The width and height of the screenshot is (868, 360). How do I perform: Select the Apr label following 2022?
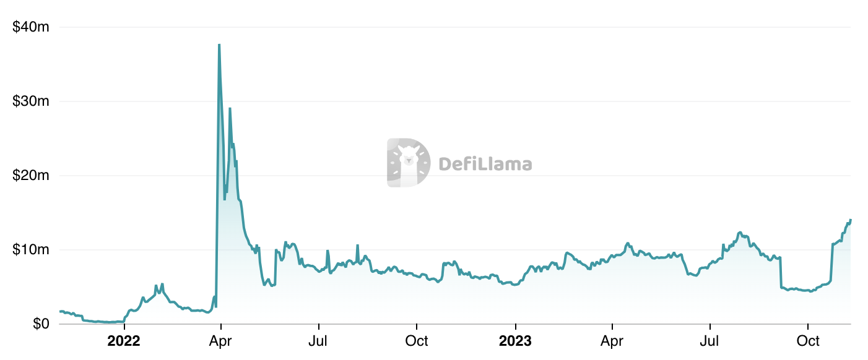point(221,341)
